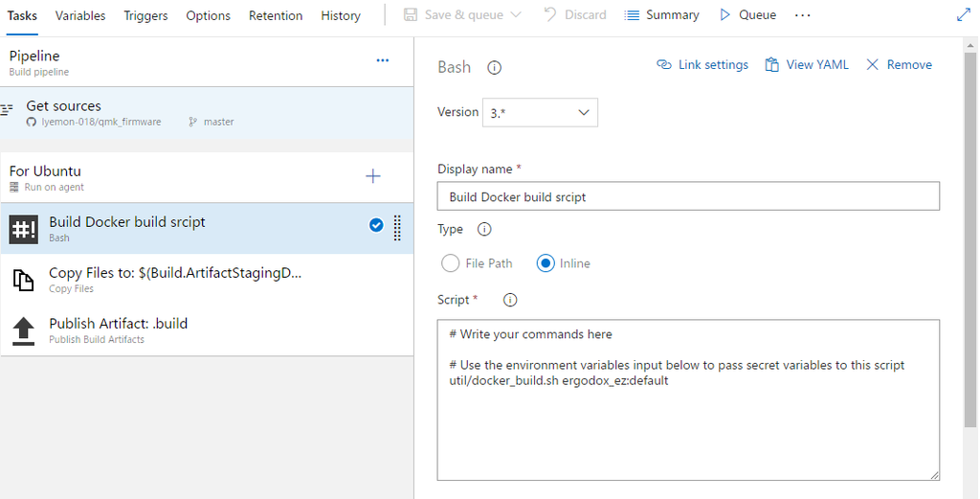Viewport: 980px width, 499px height.
Task: Click the GitHub icon beside lyemon-018/qmk_firmware
Action: click(32, 122)
